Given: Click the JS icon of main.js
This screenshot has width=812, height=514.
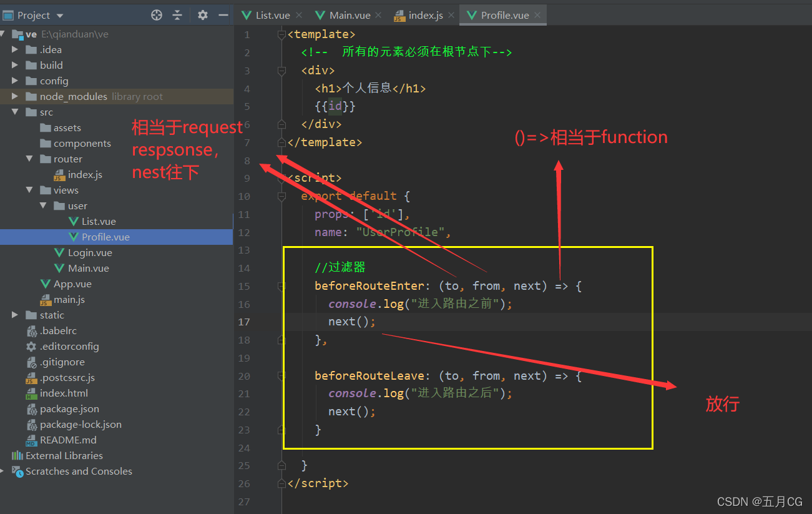Looking at the screenshot, I should pyautogui.click(x=45, y=300).
